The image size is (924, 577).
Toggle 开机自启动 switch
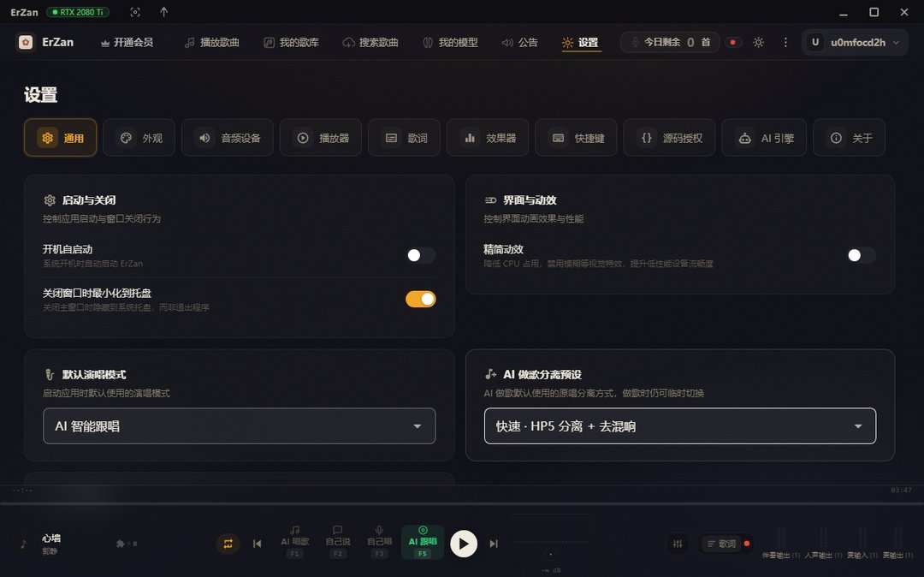(421, 255)
